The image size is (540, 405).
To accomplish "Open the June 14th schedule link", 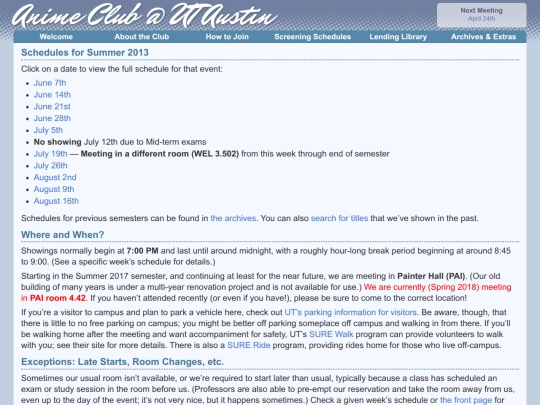I will click(x=52, y=95).
